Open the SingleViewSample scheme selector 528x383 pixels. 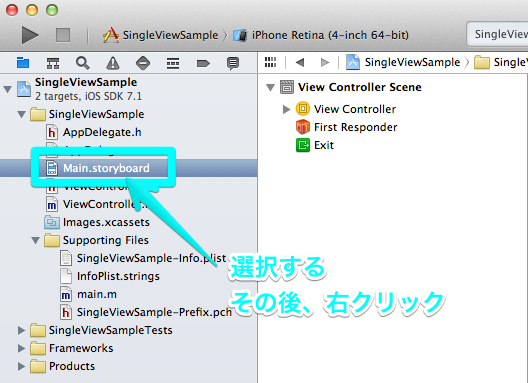(161, 35)
